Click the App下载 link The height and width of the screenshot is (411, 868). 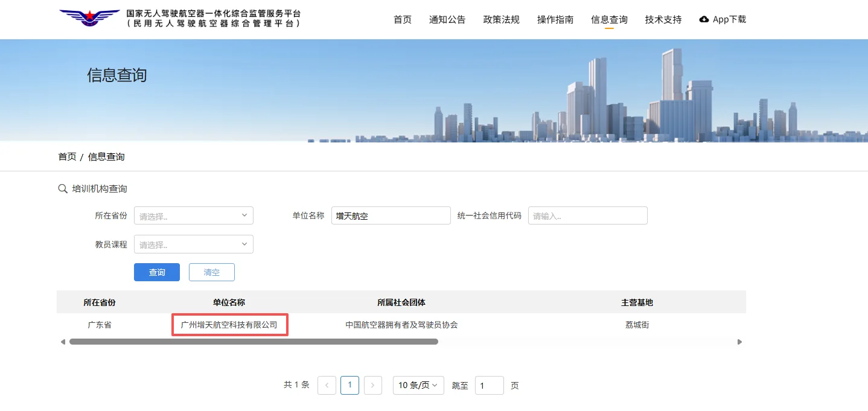click(723, 19)
